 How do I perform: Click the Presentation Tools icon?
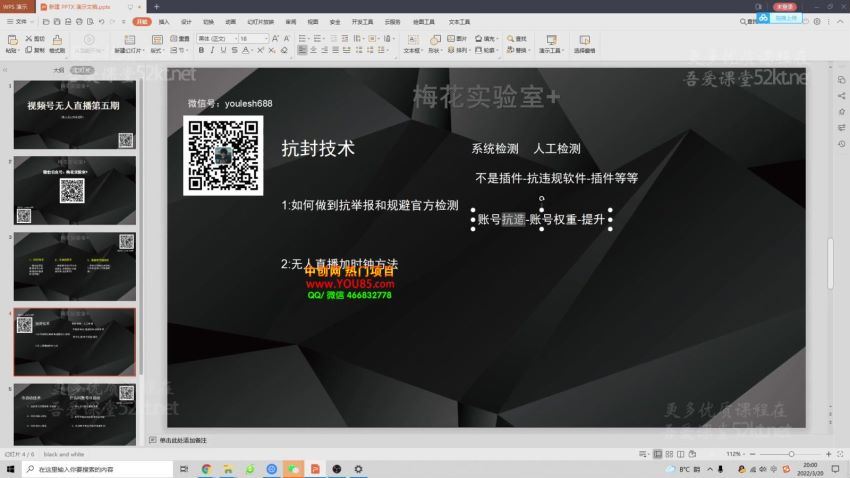(551, 40)
